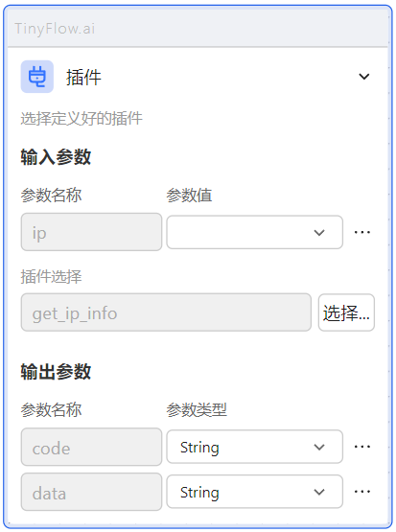Click the get_ip_info plugin field

point(166,312)
